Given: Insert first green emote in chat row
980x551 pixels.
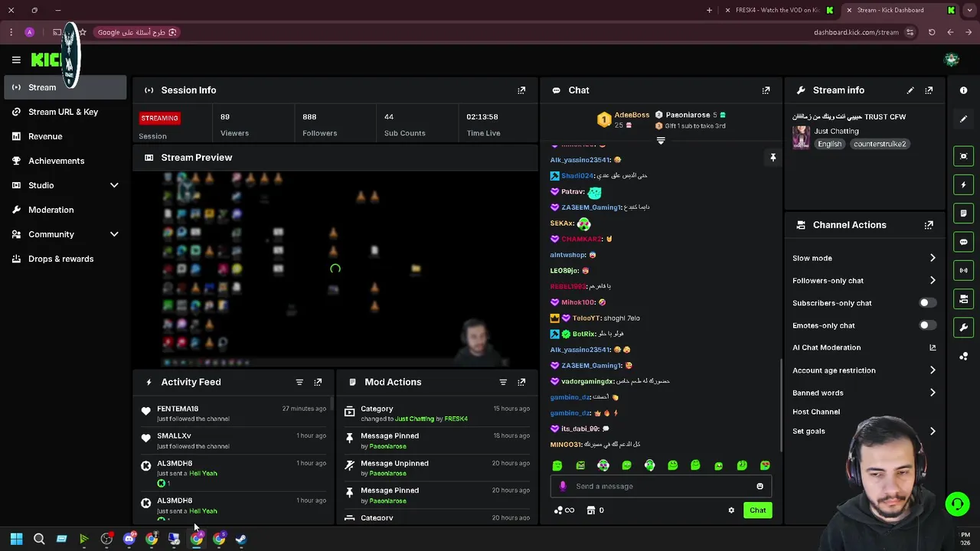Looking at the screenshot, I should point(557,465).
